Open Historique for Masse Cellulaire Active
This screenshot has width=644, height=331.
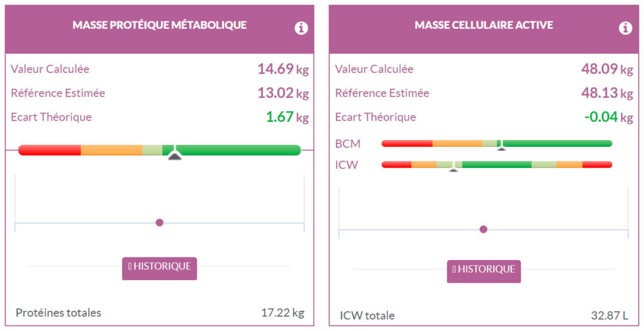click(484, 270)
